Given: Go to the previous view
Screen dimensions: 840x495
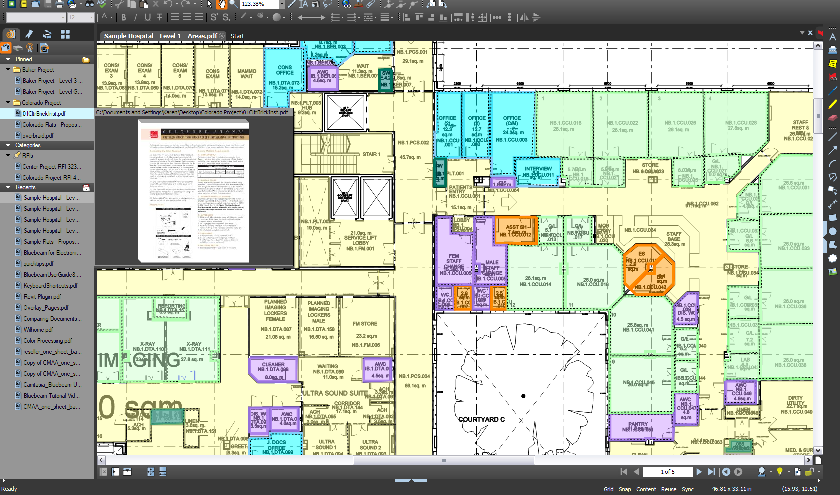Looking at the screenshot, I should (726, 471).
